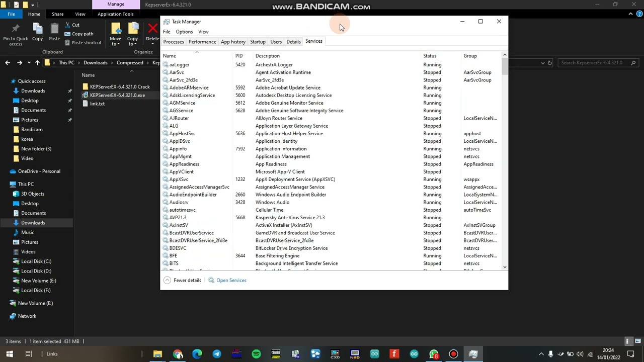
Task: Click Cut in the Clipboard group
Action: point(71,25)
